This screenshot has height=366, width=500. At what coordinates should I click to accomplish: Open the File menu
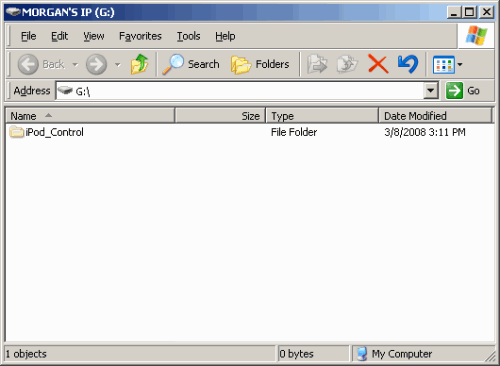[x=28, y=36]
